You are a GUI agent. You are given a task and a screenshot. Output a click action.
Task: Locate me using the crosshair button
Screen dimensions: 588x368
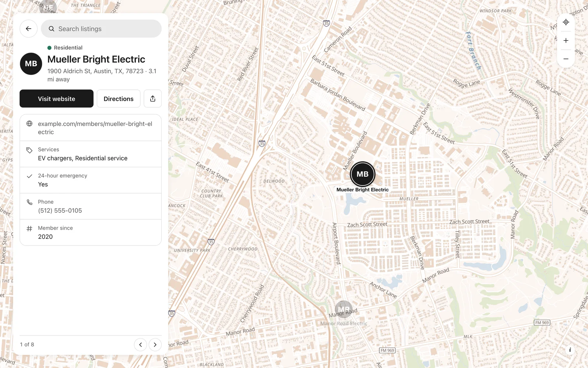pyautogui.click(x=566, y=22)
